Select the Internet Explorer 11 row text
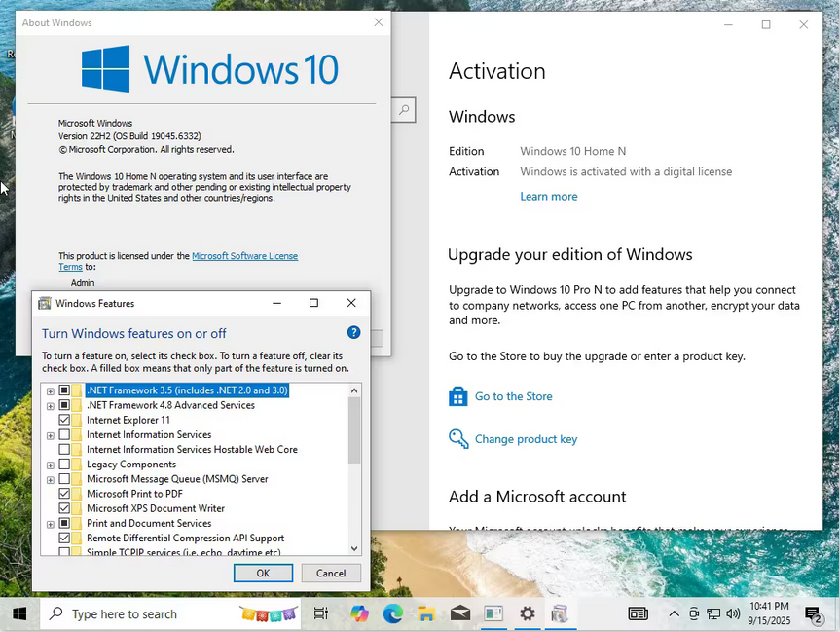Image resolution: width=840 pixels, height=632 pixels. tap(128, 420)
